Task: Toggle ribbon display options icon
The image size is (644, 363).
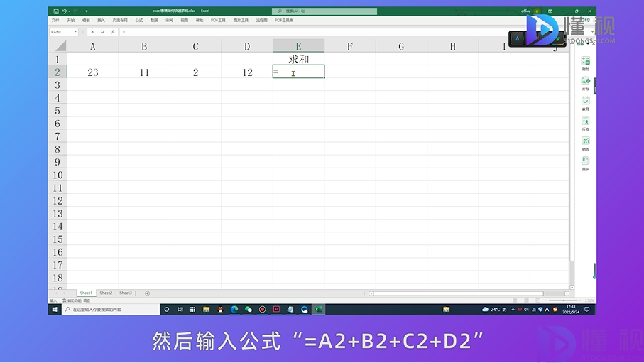Action: [x=550, y=11]
